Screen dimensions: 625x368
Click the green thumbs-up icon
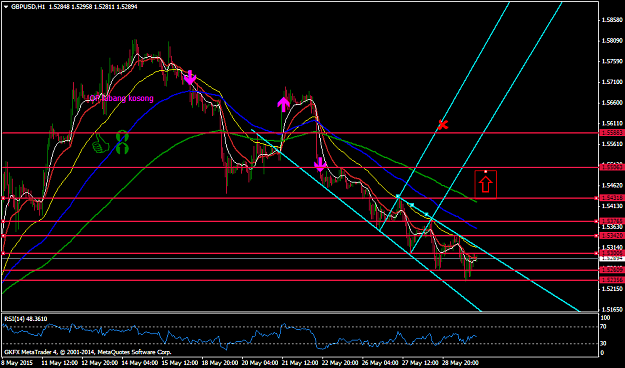pos(100,143)
